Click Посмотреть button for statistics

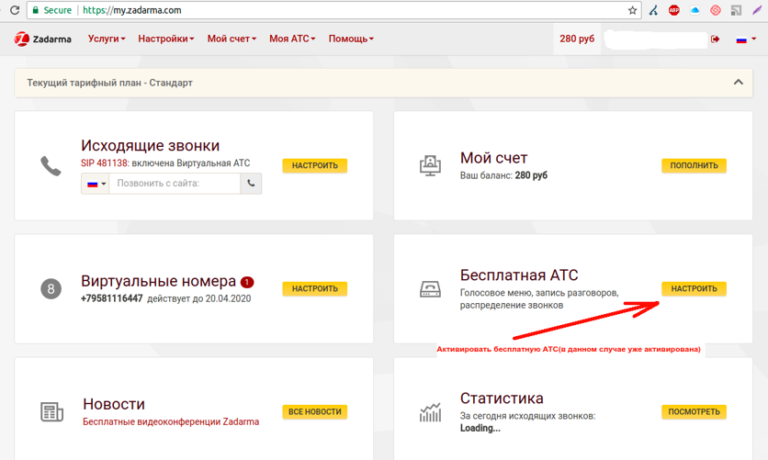694,412
